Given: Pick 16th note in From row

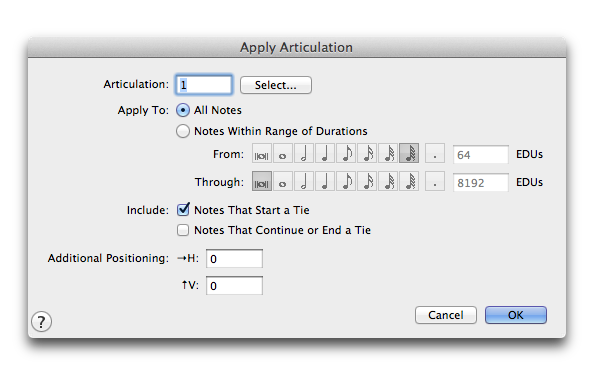Looking at the screenshot, I should (x=367, y=153).
